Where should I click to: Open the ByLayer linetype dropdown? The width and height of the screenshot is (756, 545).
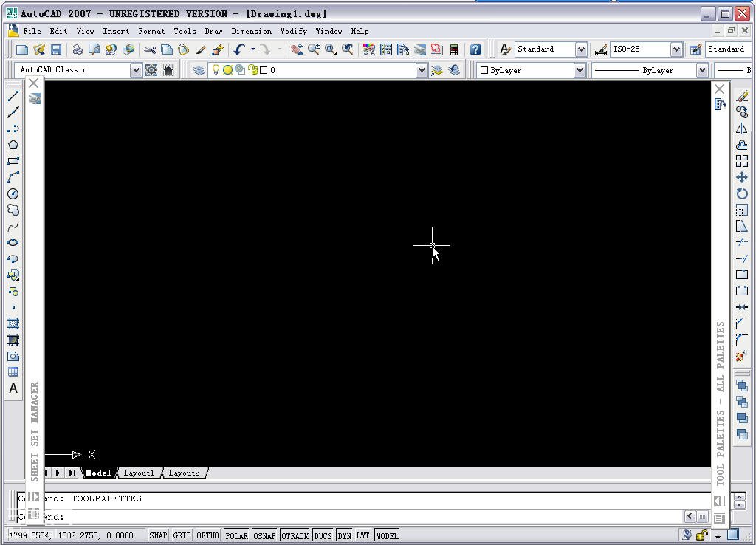tap(702, 70)
